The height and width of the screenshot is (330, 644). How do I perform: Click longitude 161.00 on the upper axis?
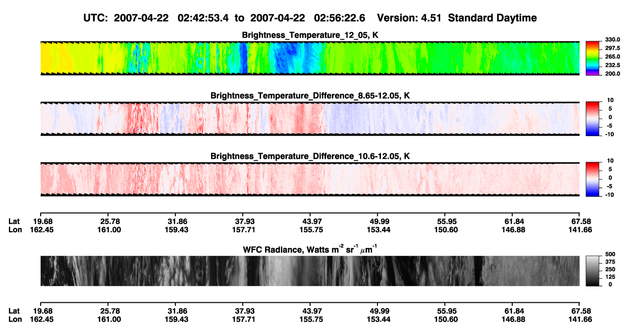pyautogui.click(x=109, y=230)
